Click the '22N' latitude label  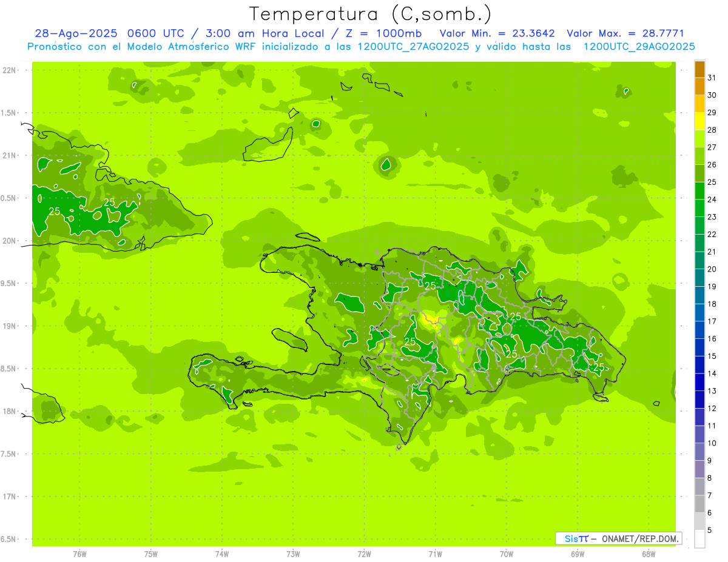(x=10, y=70)
